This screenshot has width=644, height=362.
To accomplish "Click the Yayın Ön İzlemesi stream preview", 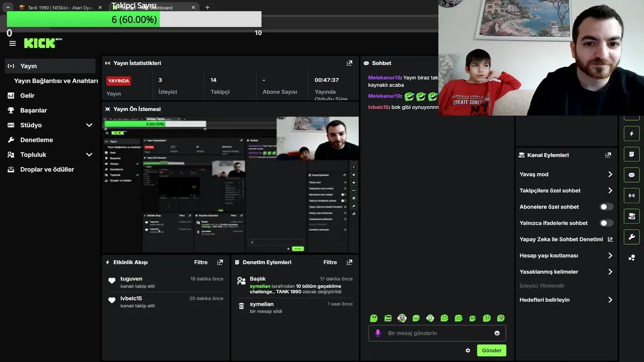I will (x=230, y=185).
